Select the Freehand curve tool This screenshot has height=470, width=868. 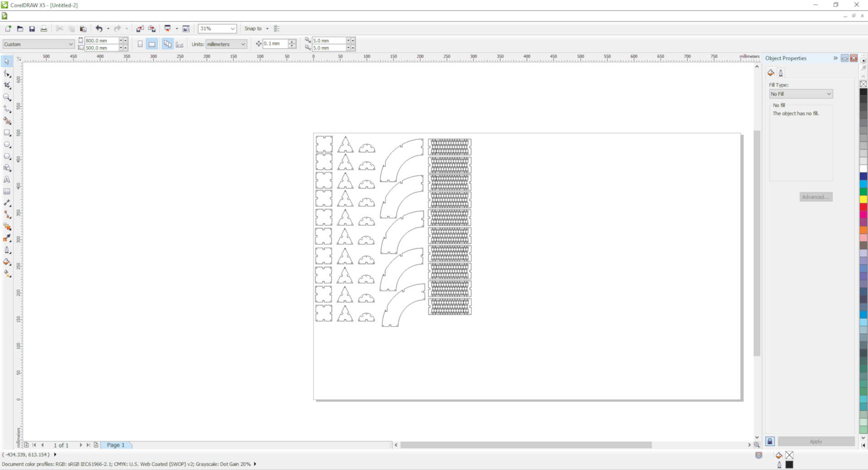pos(7,109)
